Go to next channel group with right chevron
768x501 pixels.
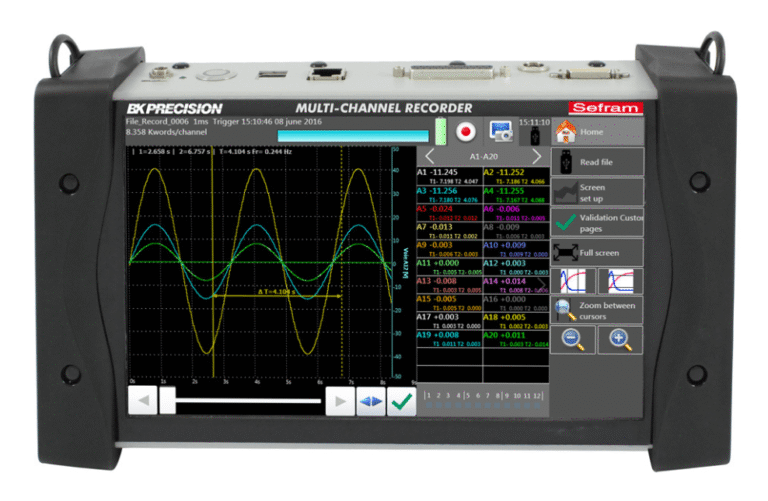[x=537, y=156]
